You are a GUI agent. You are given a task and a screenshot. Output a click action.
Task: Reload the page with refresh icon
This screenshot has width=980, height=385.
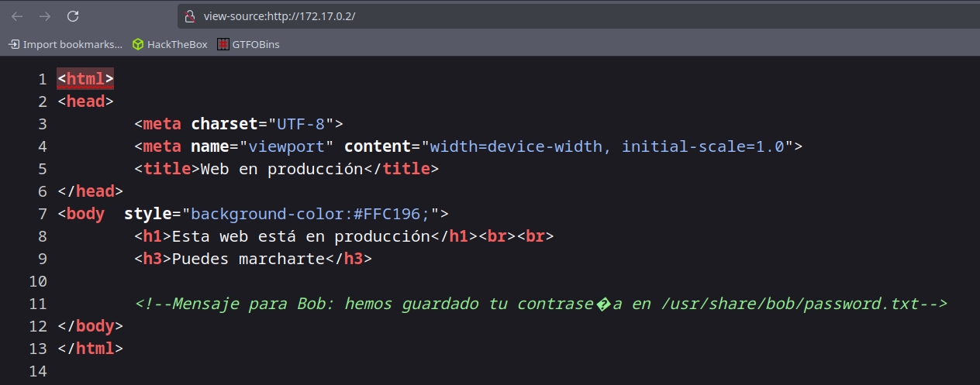pos(73,15)
